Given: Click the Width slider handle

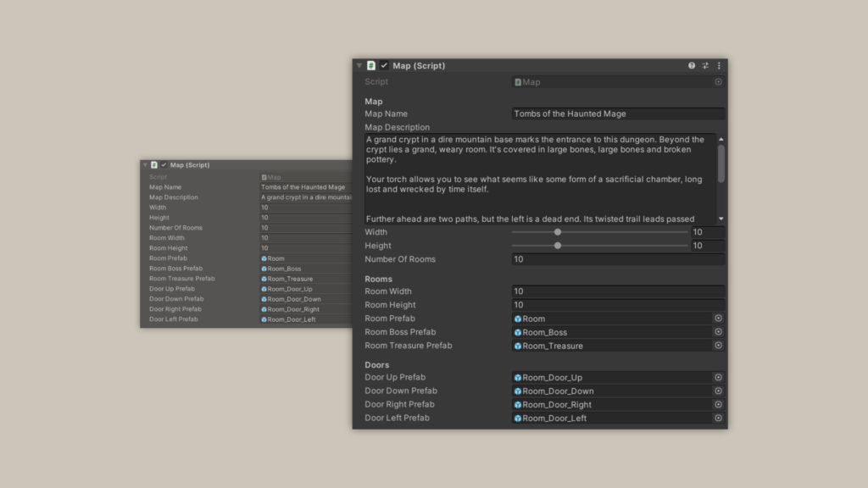Looking at the screenshot, I should click(558, 232).
